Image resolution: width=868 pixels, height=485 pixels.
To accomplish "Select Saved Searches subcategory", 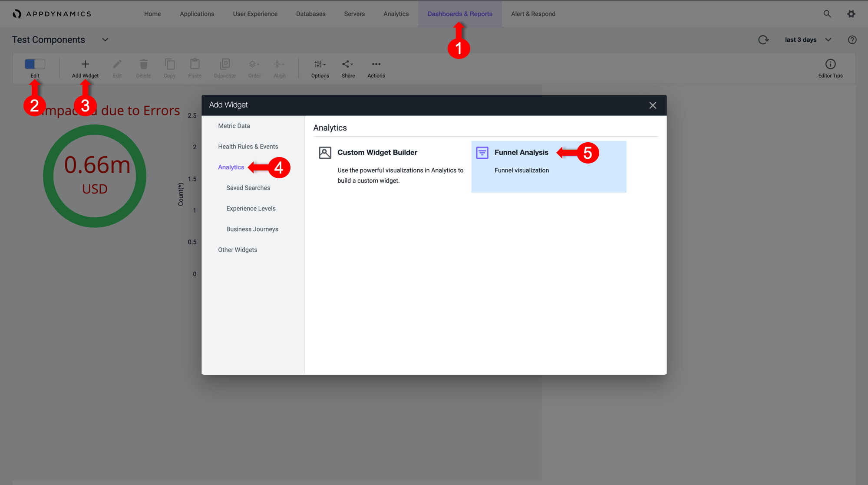I will pyautogui.click(x=248, y=188).
